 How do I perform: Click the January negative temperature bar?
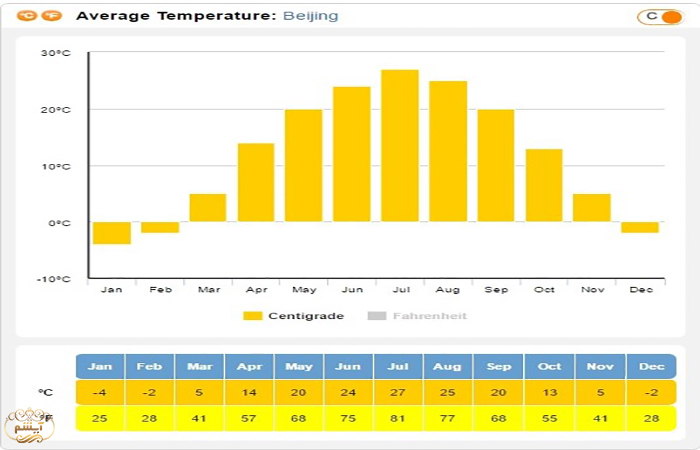[112, 233]
